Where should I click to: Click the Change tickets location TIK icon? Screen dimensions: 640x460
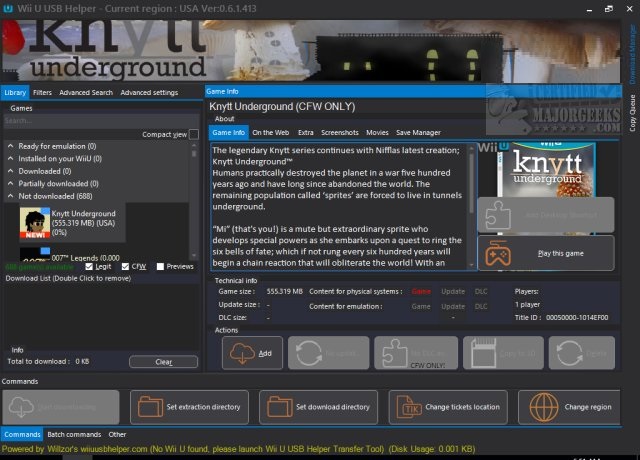pos(410,408)
